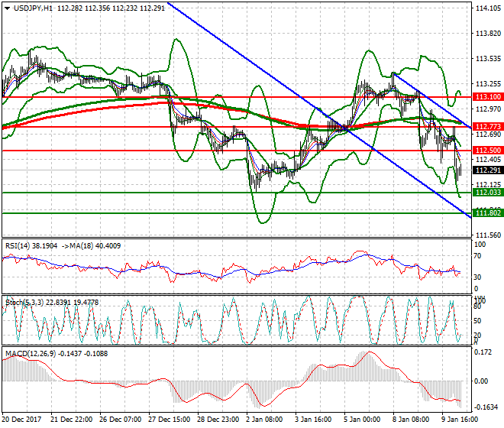Screen dimensions: 504x428
Task: Select the 3 Jan 16:00 time label
Action: pyautogui.click(x=313, y=420)
